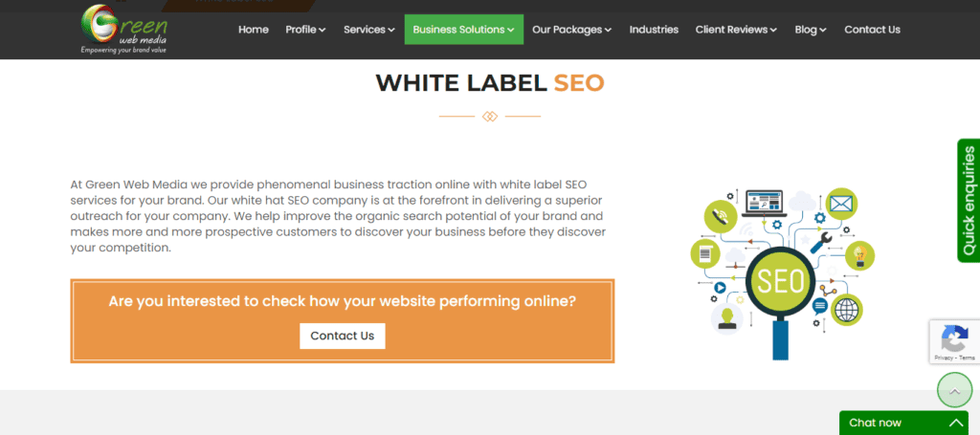Click the user avatar icon in illustration

(727, 317)
